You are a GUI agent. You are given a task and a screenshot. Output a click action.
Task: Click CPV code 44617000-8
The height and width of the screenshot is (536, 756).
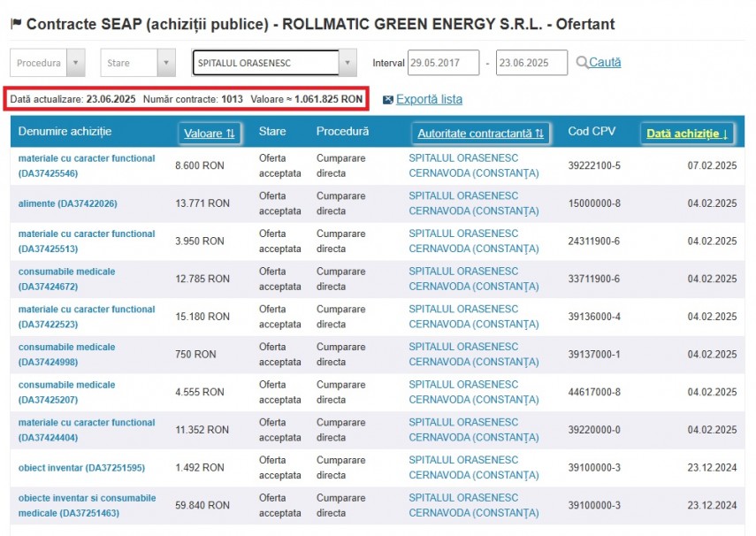(x=594, y=392)
